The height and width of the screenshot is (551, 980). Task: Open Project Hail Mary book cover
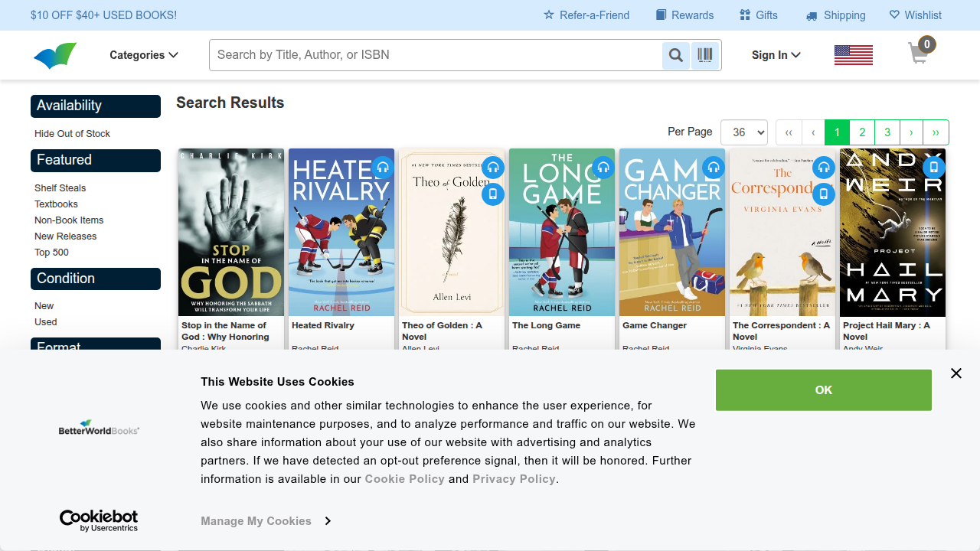[x=893, y=233]
